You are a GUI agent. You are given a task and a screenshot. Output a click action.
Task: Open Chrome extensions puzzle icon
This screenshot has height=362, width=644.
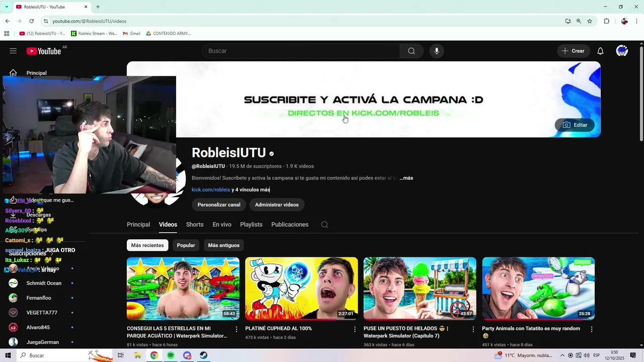(606, 21)
